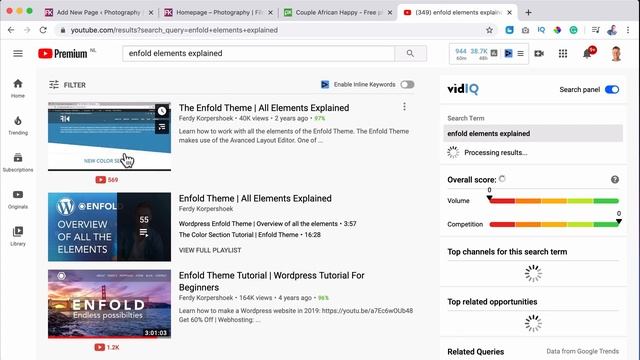Go back to previous page
Viewport: 640px width, 360px height.
pos(11,30)
